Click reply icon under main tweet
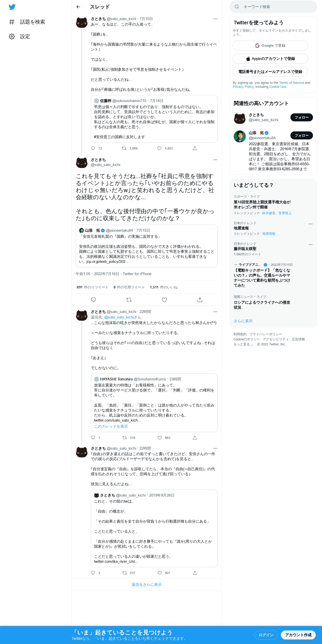Image resolution: width=322 pixels, height=644 pixels. pos(93,300)
